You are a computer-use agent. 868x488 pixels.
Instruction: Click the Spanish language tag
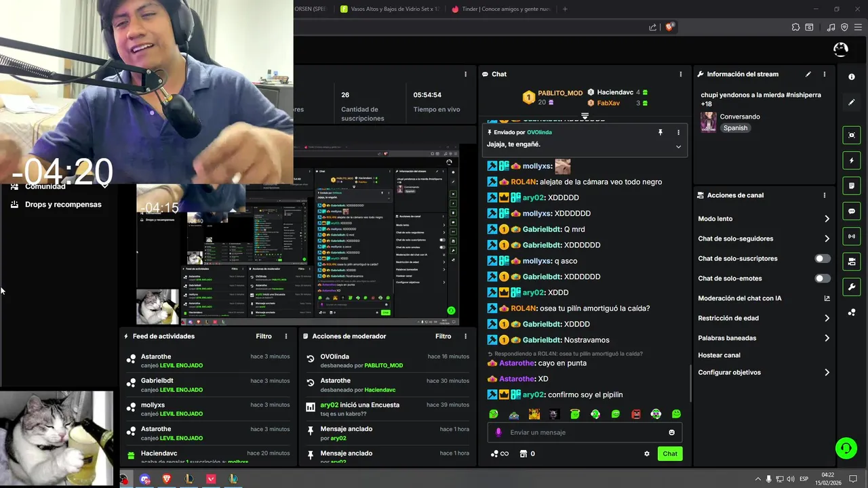click(x=735, y=128)
